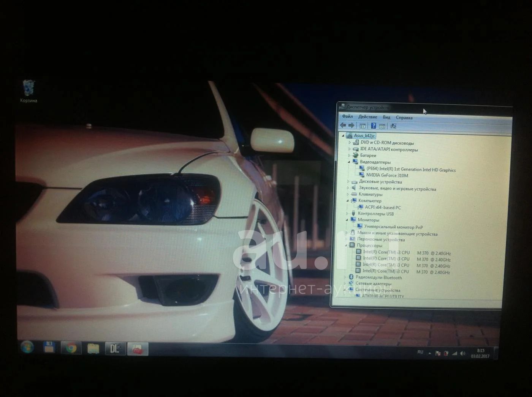Collapse the Мониторы category arrow
This screenshot has width=532, height=397.
[347, 219]
